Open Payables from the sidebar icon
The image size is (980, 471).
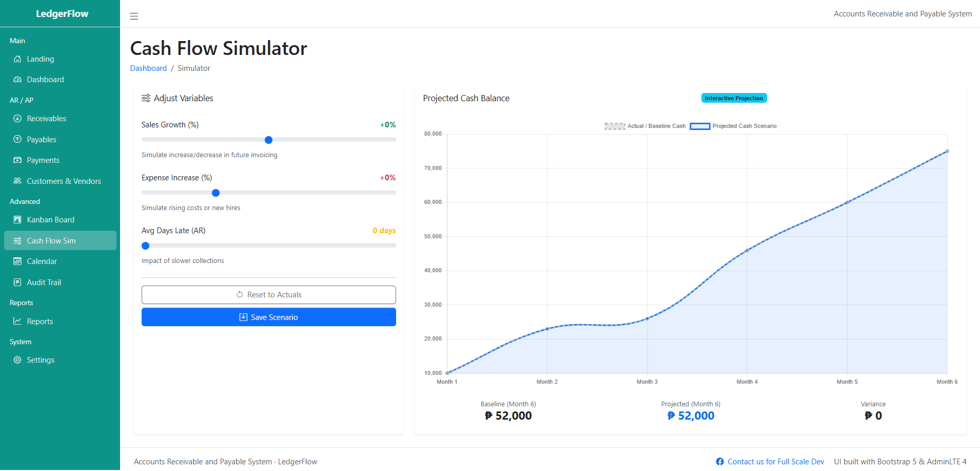17,139
